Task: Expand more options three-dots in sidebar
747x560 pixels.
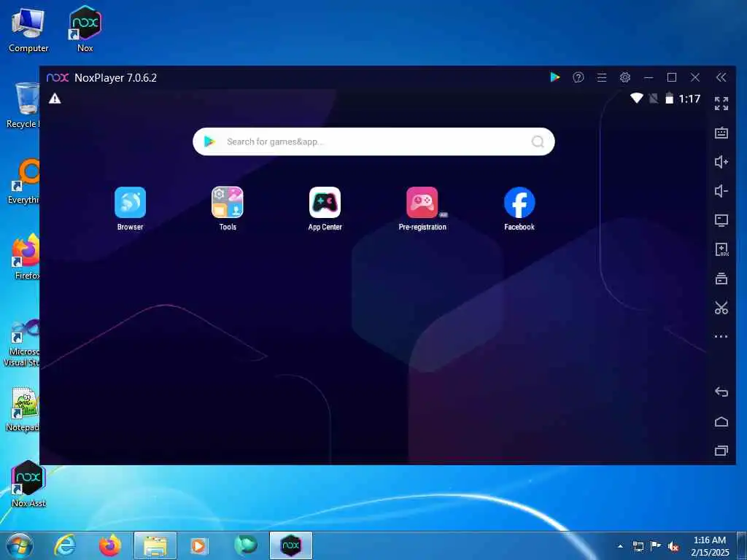Action: click(721, 336)
